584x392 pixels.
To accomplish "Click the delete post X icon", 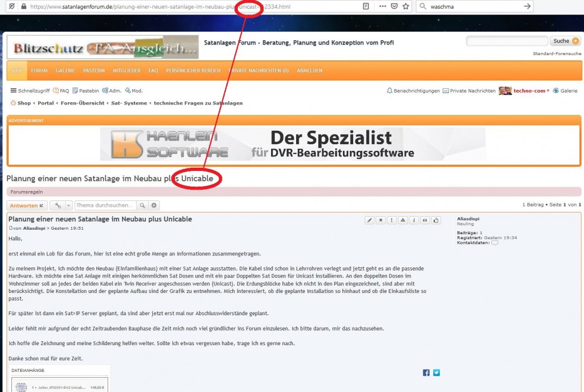I will [381, 220].
